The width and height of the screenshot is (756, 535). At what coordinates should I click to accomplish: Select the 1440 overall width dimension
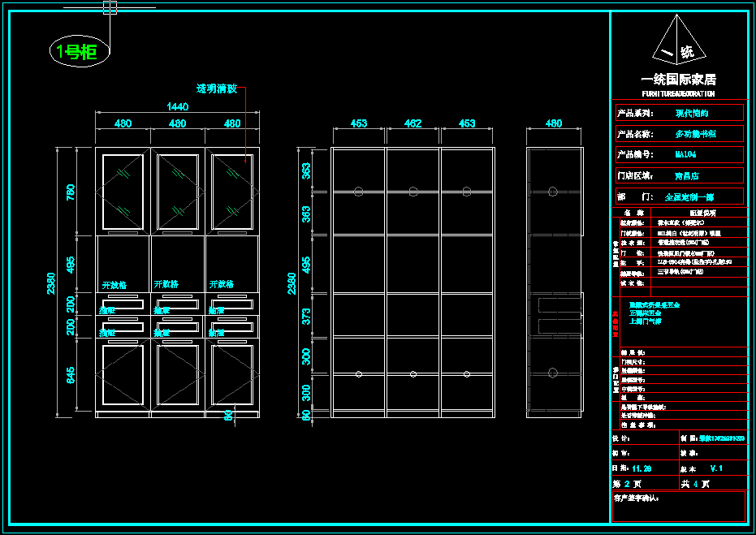pyautogui.click(x=177, y=107)
